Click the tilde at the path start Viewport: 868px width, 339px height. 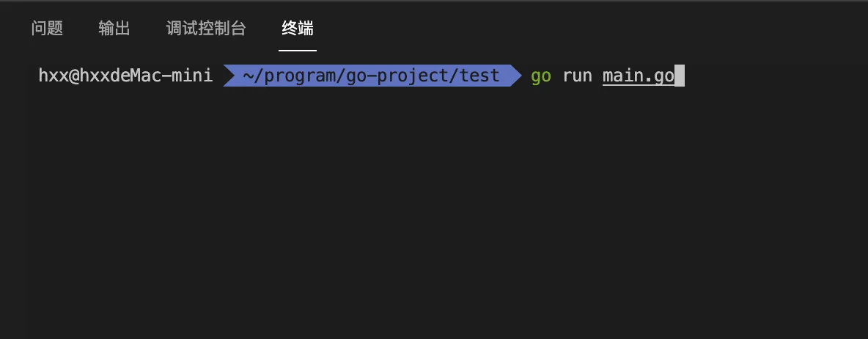(x=248, y=76)
